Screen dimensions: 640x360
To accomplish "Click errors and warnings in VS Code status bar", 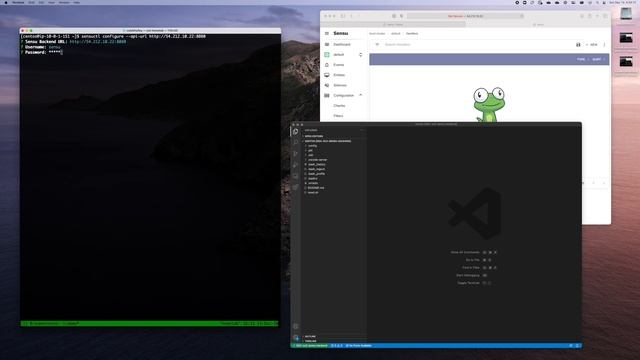I will 337,346.
